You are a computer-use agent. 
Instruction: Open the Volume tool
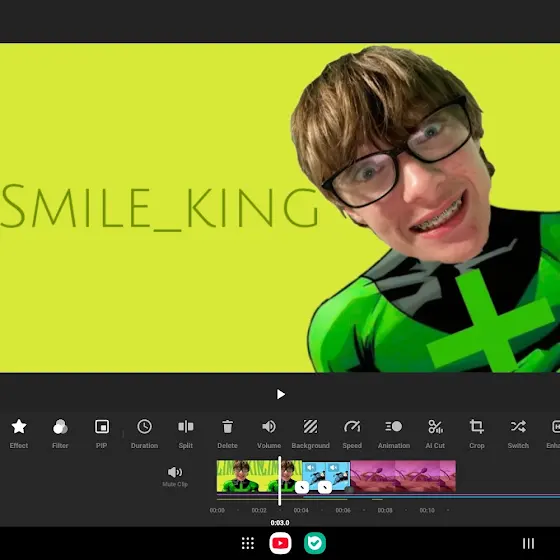(x=269, y=433)
